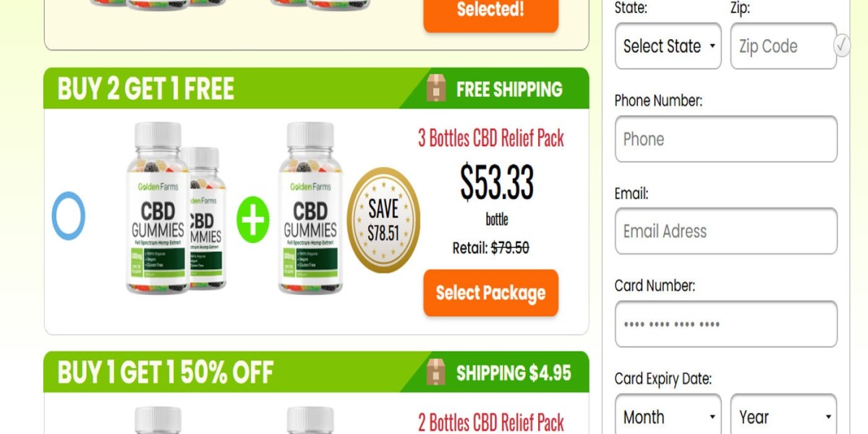This screenshot has height=434, width=868.
Task: Click the package box icon beside FREE SHIPPING
Action: pyautogui.click(x=436, y=89)
